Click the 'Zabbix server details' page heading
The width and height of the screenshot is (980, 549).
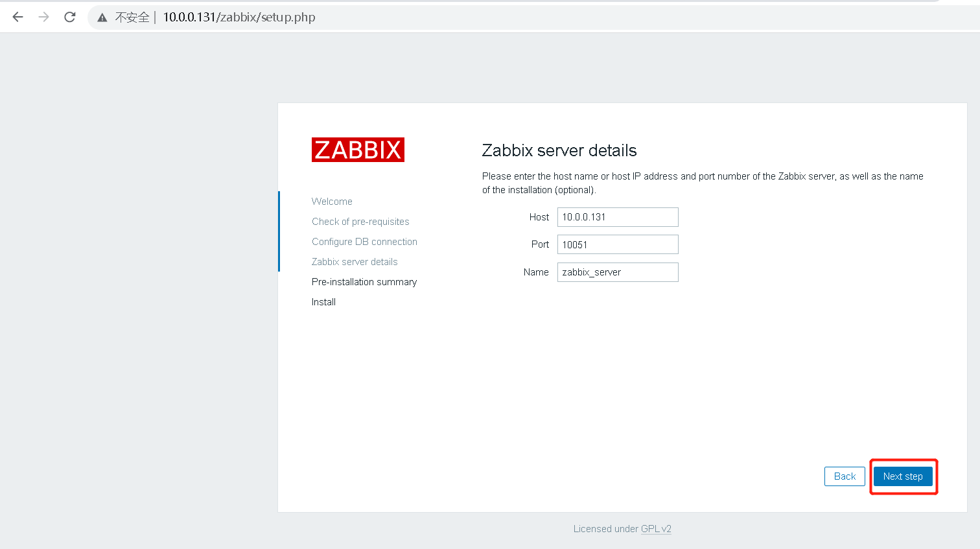[559, 150]
